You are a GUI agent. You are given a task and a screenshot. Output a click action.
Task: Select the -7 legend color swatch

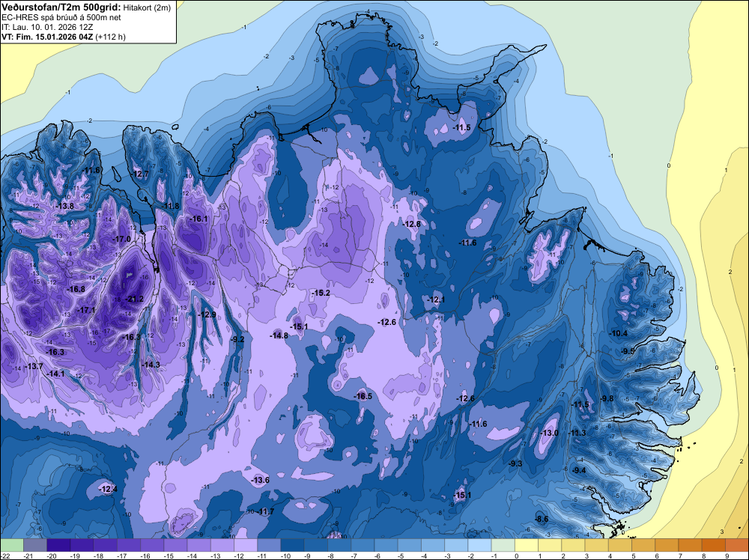[363, 546]
